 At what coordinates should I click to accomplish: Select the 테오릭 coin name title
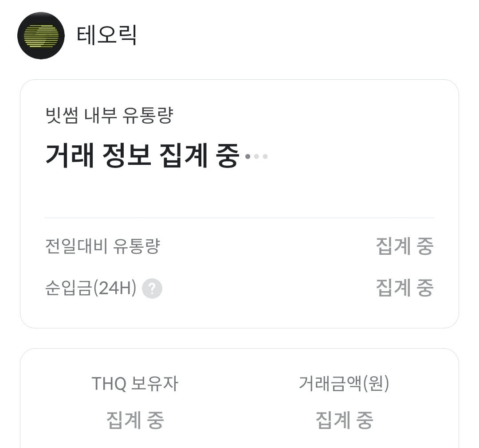point(106,35)
